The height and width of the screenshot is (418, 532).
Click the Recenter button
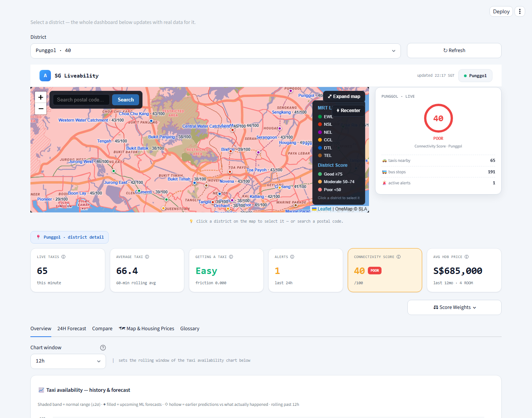tap(348, 111)
